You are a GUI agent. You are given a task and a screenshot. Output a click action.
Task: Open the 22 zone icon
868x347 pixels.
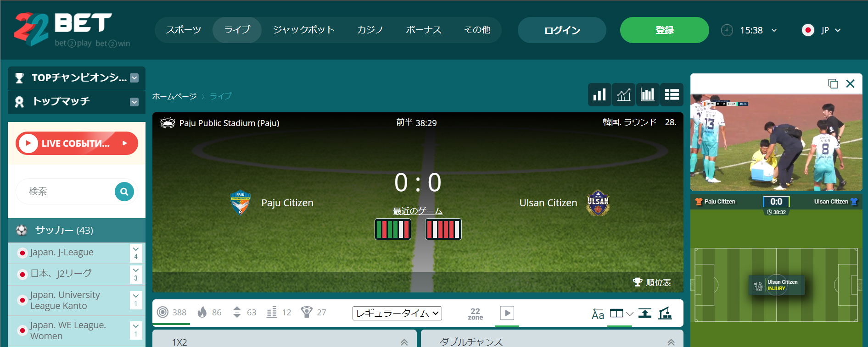476,314
